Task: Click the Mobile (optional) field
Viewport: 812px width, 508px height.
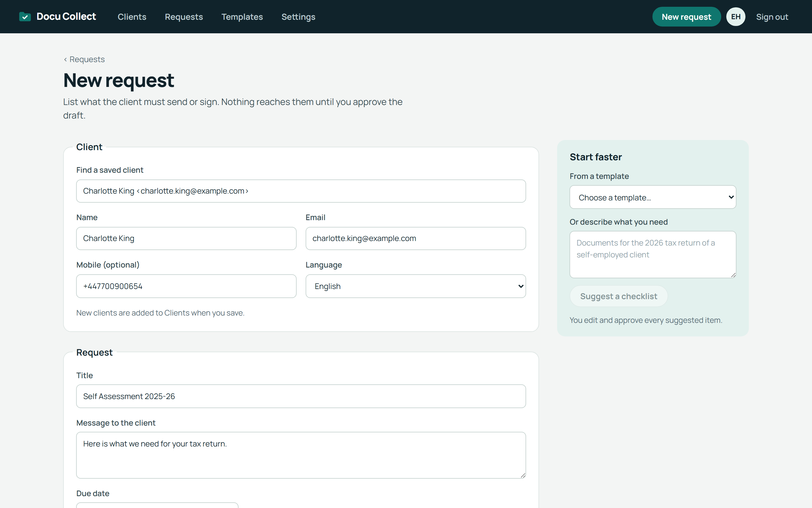Action: tap(186, 286)
